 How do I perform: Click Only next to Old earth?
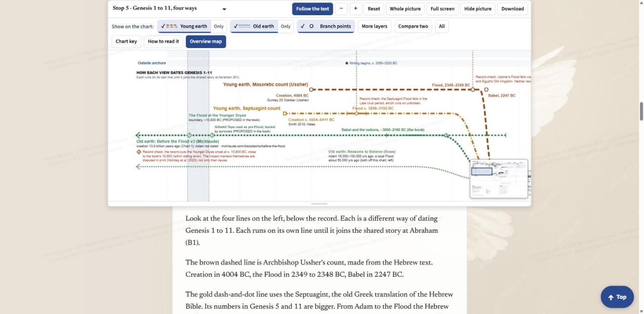pos(285,26)
